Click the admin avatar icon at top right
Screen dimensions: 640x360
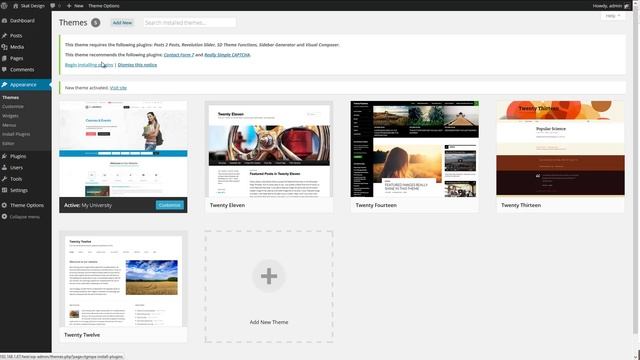[x=627, y=6]
